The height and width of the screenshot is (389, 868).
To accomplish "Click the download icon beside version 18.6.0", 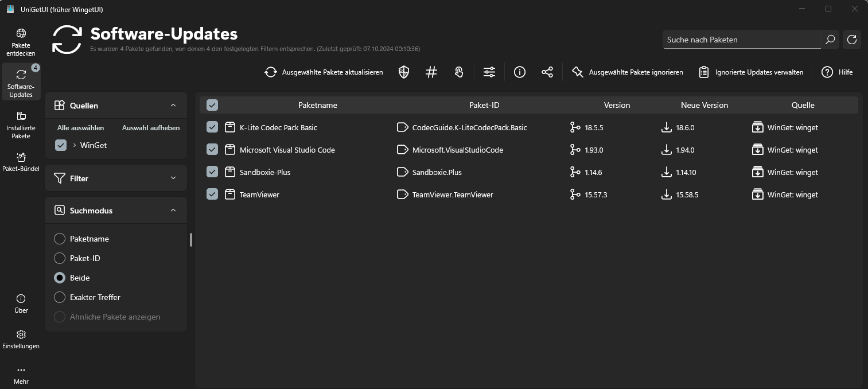I will [x=667, y=127].
